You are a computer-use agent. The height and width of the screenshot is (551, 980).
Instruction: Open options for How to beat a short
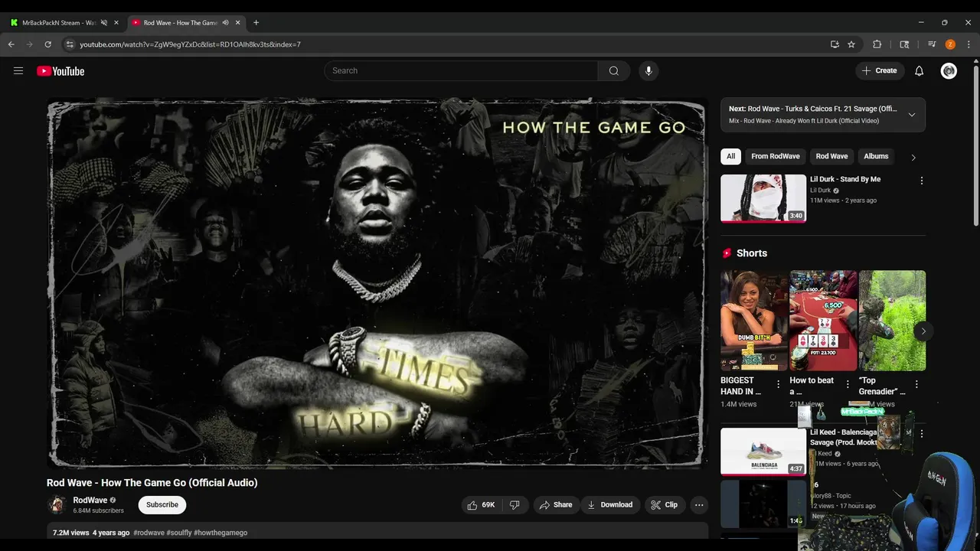coord(847,383)
